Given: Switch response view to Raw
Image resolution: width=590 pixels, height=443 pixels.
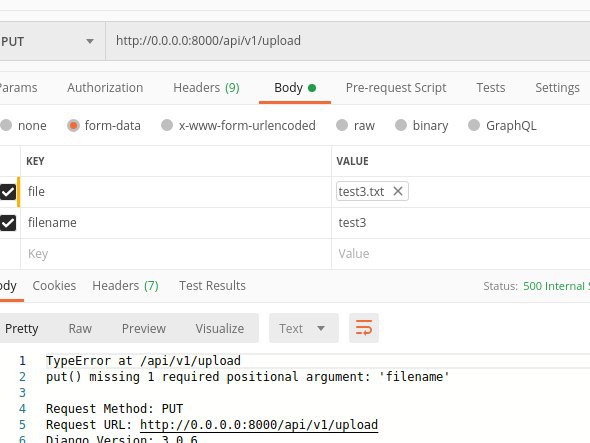Looking at the screenshot, I should tap(80, 329).
